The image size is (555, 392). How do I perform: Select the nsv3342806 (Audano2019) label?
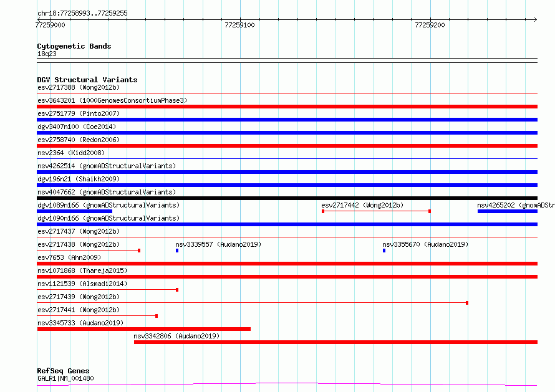pos(176,336)
